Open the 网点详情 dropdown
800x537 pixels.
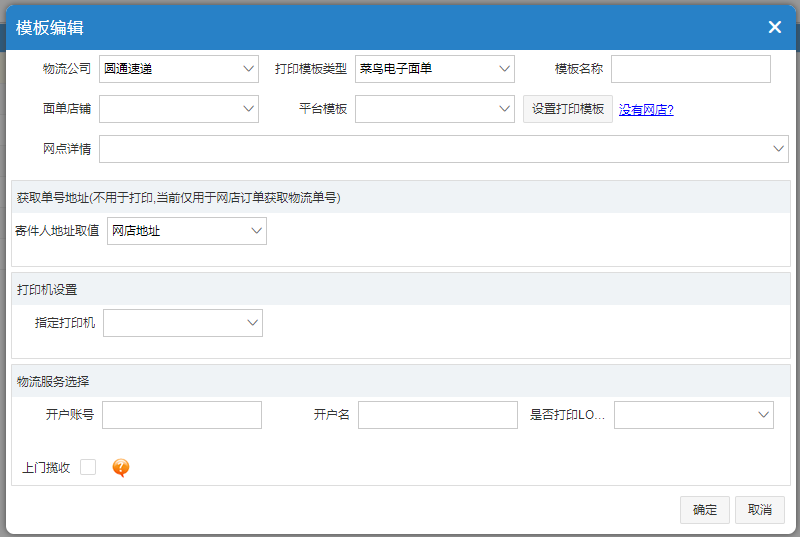(x=444, y=149)
